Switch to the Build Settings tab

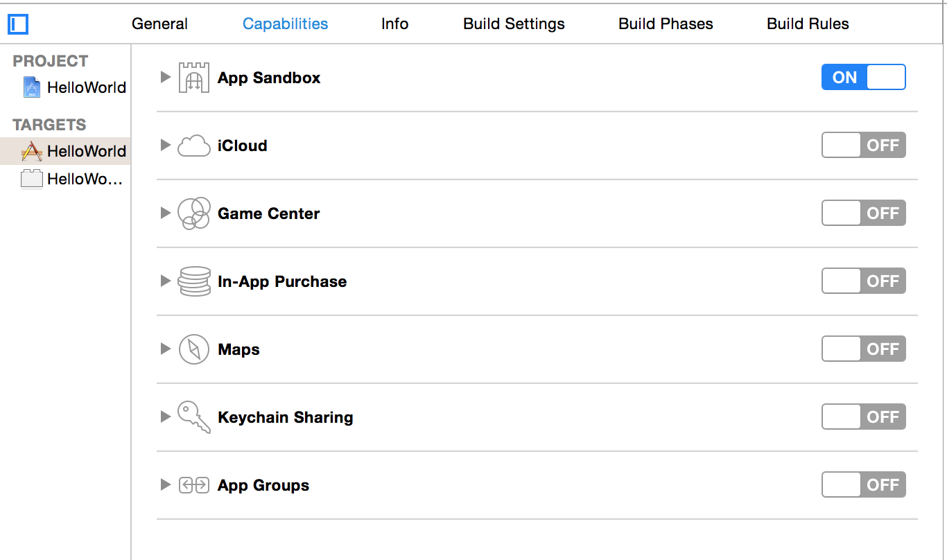coord(514,24)
